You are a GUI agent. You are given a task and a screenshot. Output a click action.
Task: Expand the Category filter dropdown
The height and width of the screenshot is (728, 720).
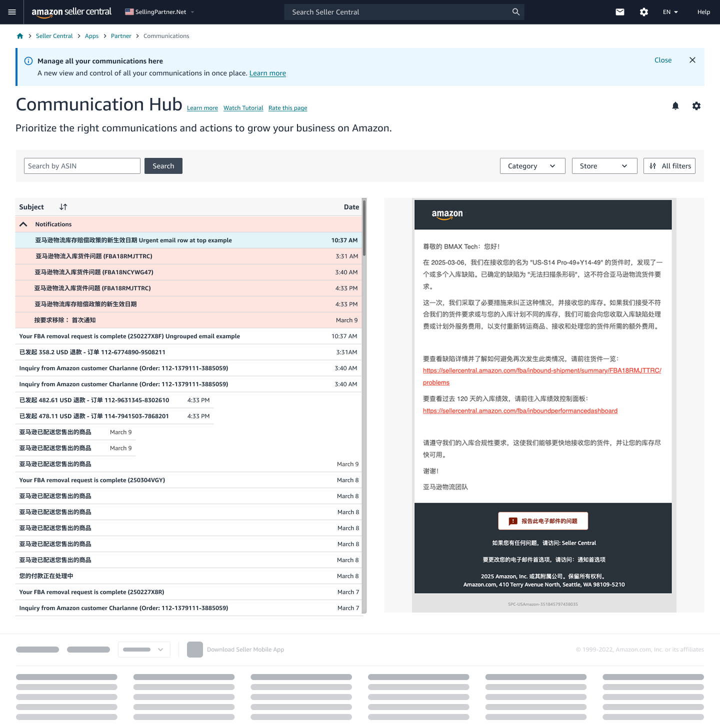(x=532, y=166)
